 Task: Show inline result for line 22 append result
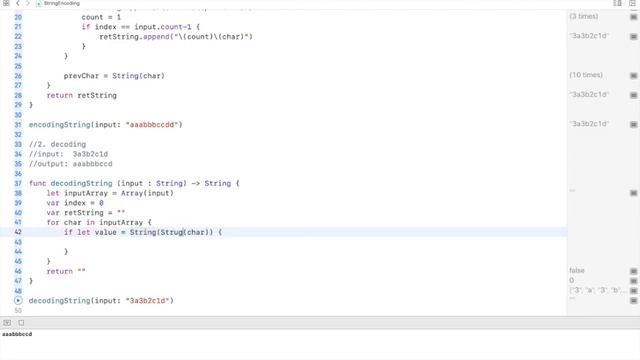tap(633, 36)
